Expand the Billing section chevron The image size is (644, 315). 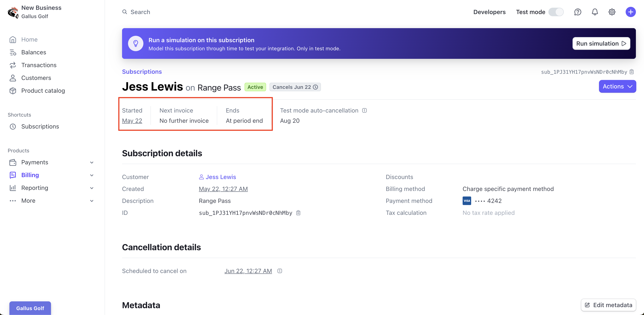click(x=92, y=175)
